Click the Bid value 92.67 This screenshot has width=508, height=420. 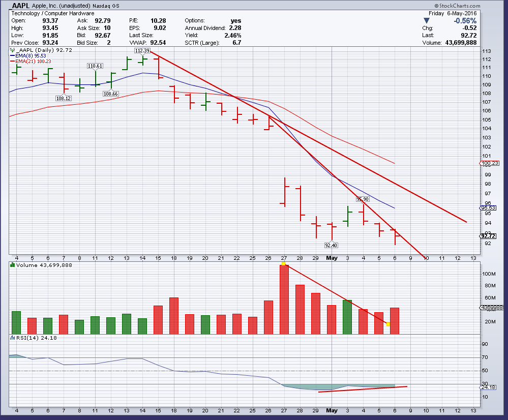click(x=103, y=35)
